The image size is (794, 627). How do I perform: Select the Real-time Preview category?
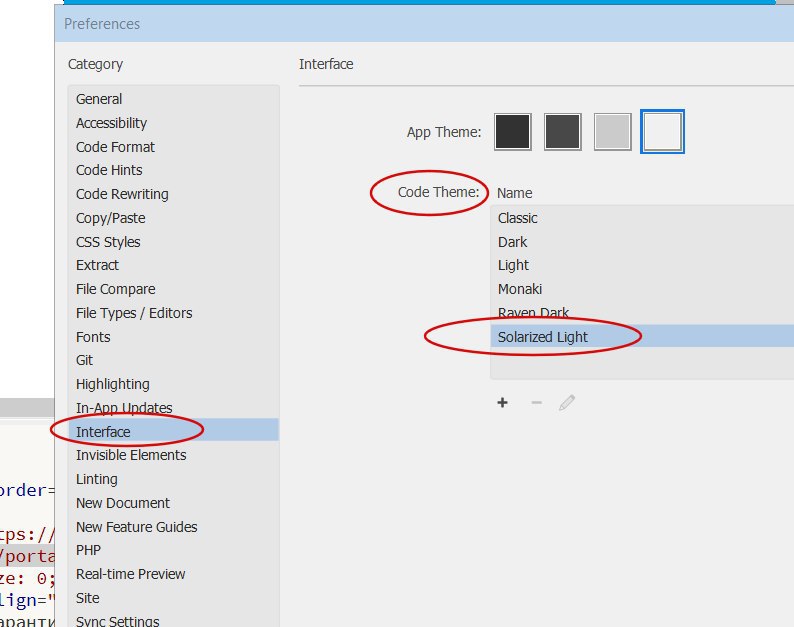click(131, 574)
